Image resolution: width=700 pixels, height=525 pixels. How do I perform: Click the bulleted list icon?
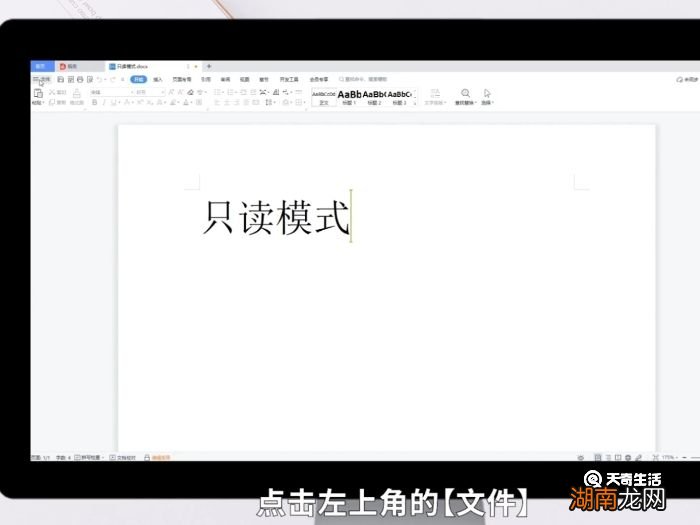217,92
